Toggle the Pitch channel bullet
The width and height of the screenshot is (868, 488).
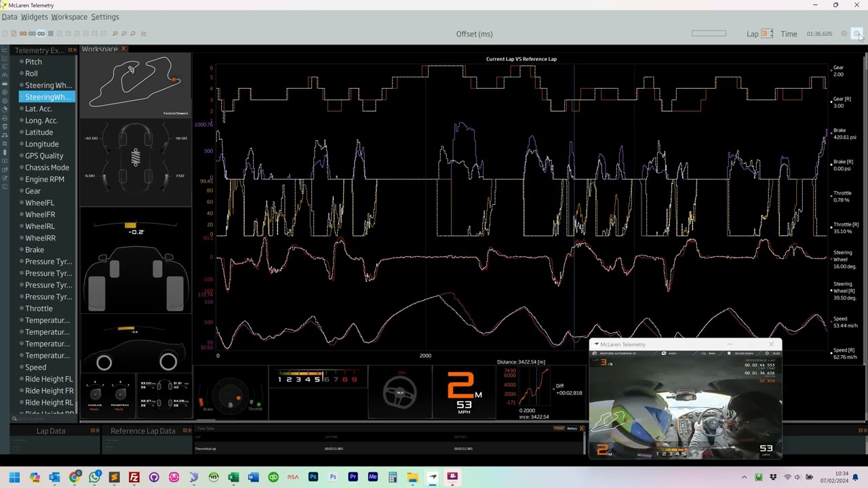click(22, 62)
